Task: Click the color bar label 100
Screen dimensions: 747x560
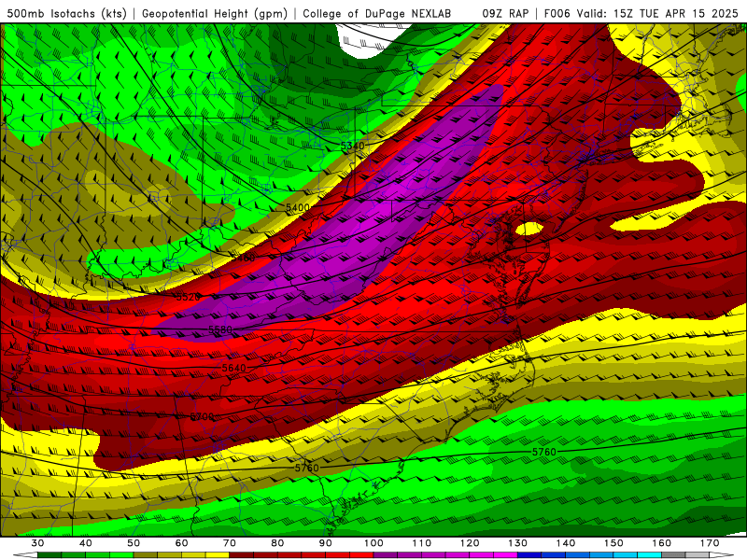Action: click(x=373, y=543)
